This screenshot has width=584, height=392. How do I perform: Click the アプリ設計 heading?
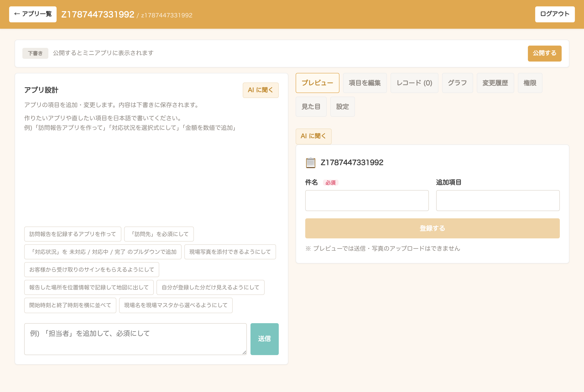coord(41,90)
